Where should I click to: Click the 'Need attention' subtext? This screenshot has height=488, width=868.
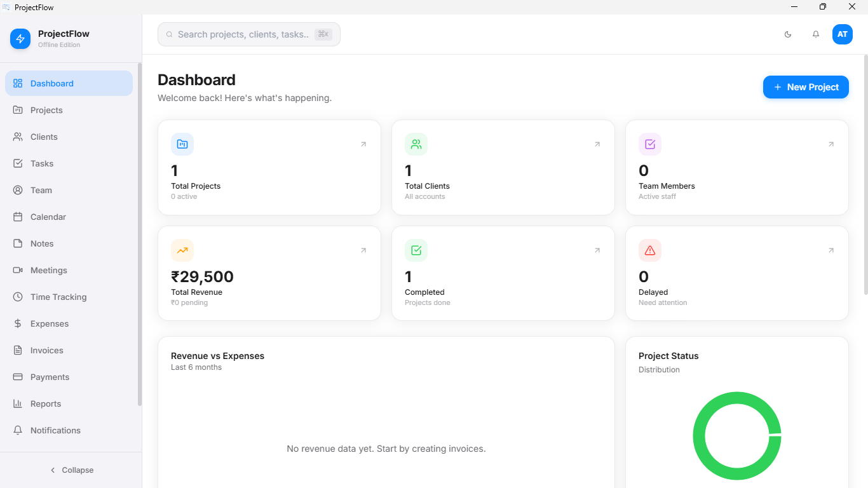(663, 302)
